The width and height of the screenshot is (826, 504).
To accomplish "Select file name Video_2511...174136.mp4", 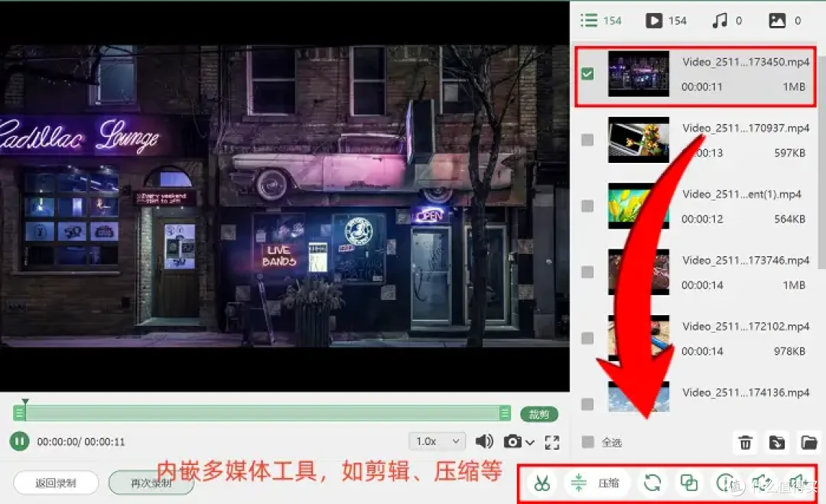I will click(746, 392).
